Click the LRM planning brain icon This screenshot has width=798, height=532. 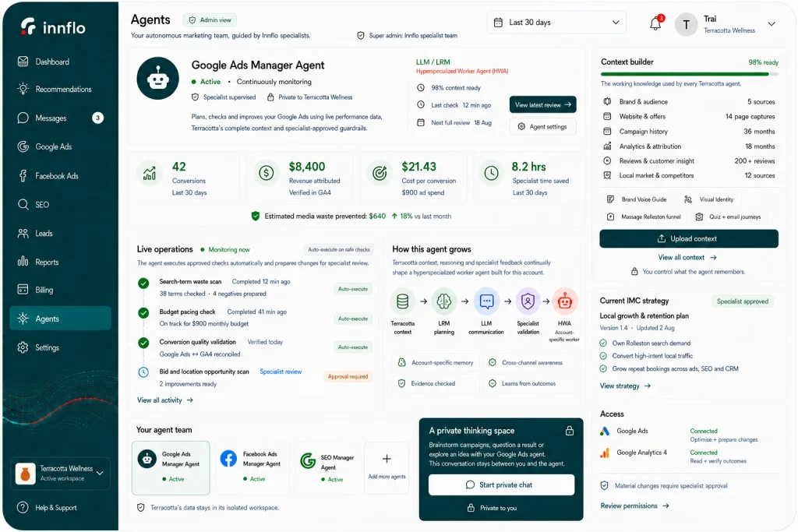click(x=443, y=301)
